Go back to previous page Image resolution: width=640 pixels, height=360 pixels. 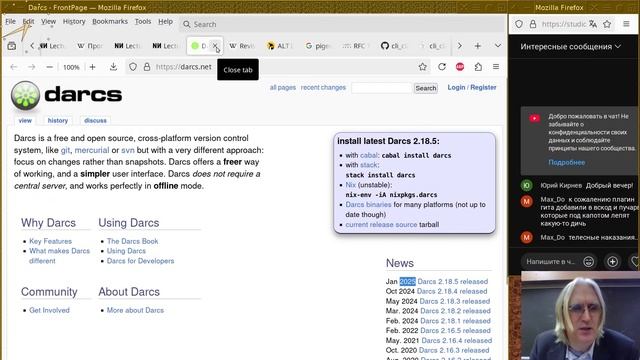point(14,67)
